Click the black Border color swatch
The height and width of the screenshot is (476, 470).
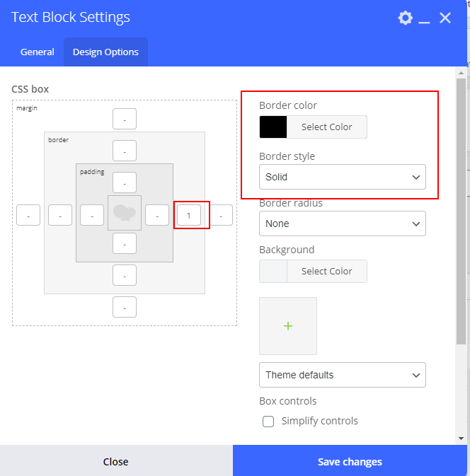(x=273, y=127)
